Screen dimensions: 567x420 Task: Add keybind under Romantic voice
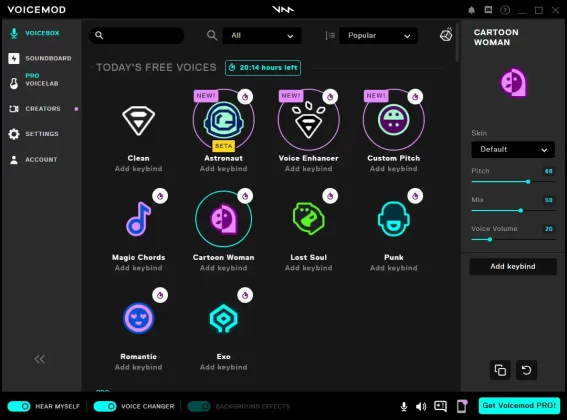point(138,367)
